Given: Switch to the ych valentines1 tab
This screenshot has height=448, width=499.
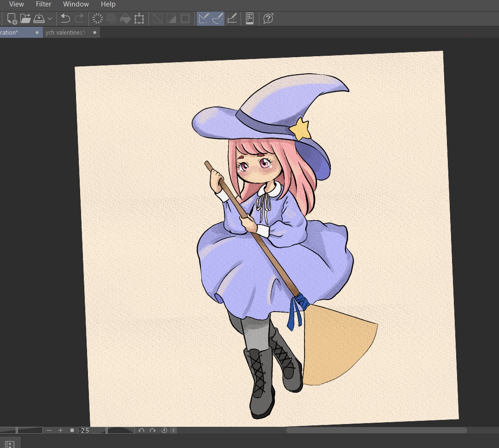Looking at the screenshot, I should point(65,33).
